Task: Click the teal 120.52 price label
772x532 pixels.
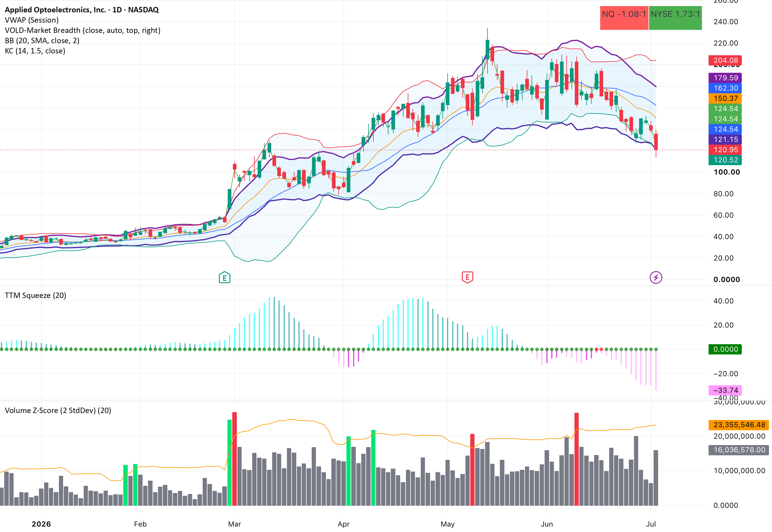Action: pyautogui.click(x=725, y=160)
